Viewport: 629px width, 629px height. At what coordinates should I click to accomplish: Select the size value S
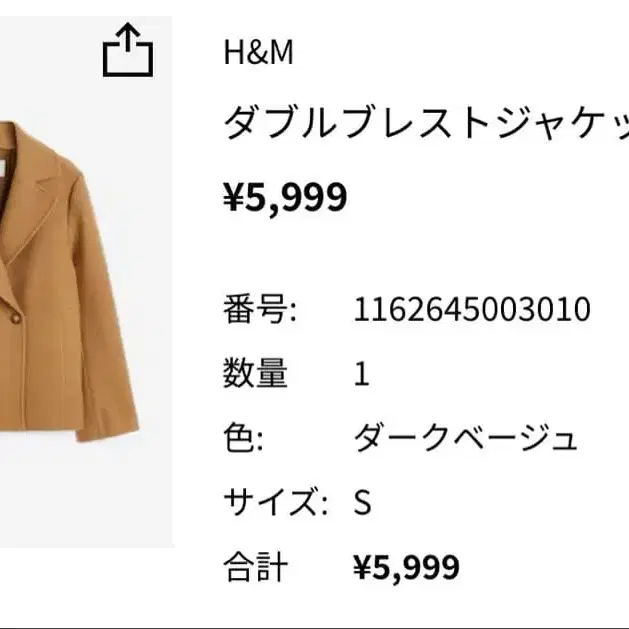coord(362,502)
